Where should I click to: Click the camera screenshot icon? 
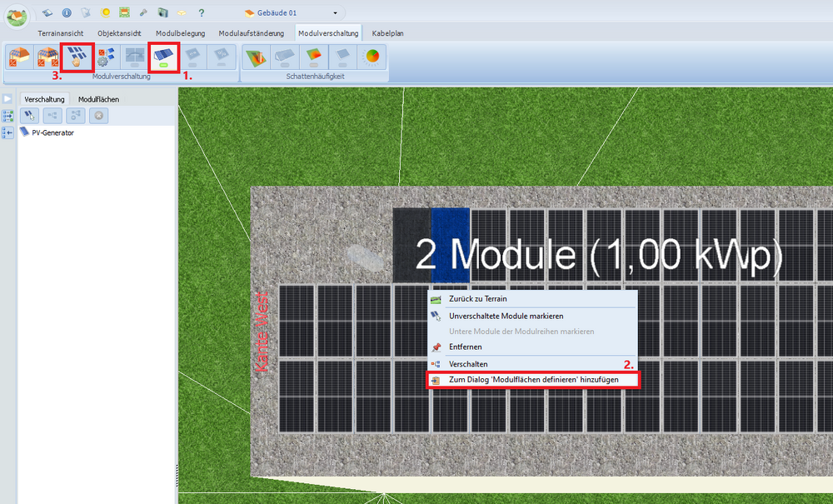tap(162, 13)
